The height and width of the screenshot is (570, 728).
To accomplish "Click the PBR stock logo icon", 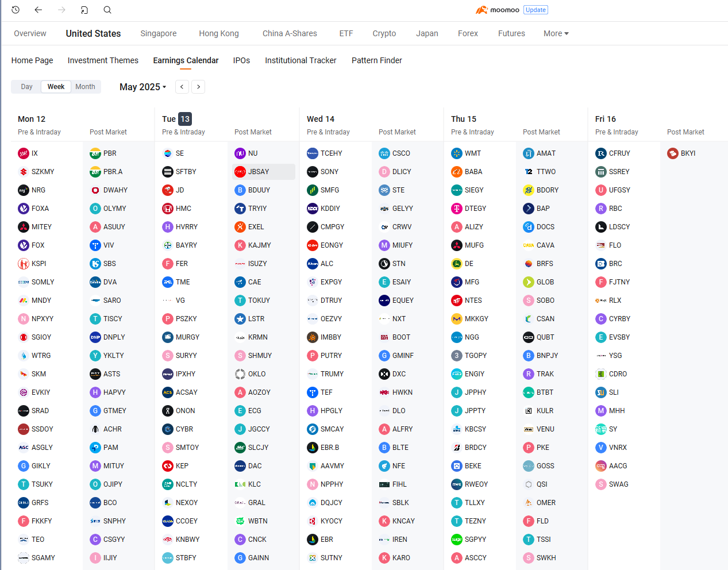I will tap(95, 153).
